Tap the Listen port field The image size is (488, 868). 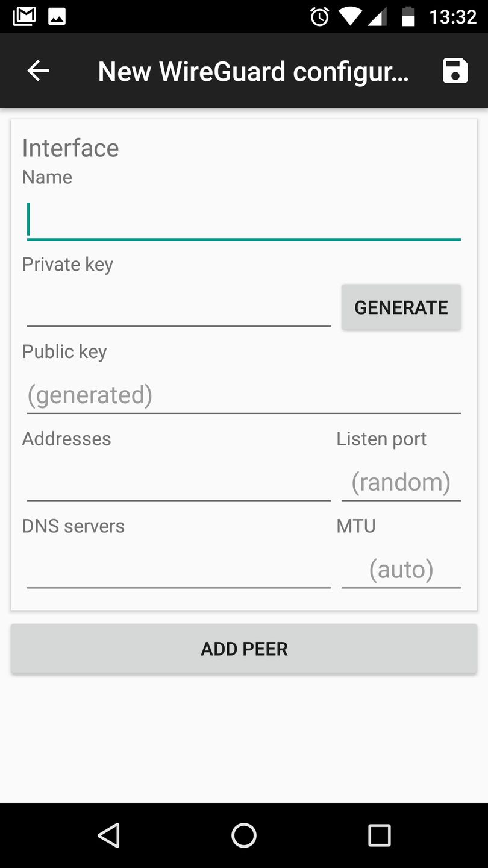coord(401,482)
